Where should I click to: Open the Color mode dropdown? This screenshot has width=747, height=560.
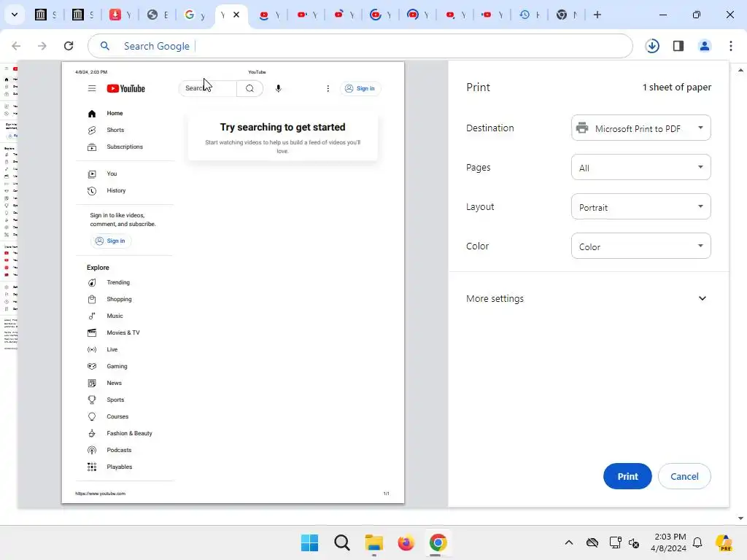pos(640,246)
